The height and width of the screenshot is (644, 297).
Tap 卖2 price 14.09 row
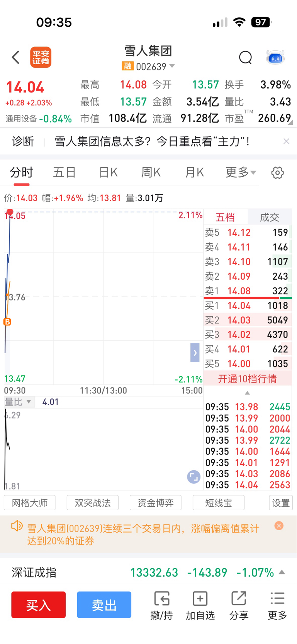coord(248,277)
